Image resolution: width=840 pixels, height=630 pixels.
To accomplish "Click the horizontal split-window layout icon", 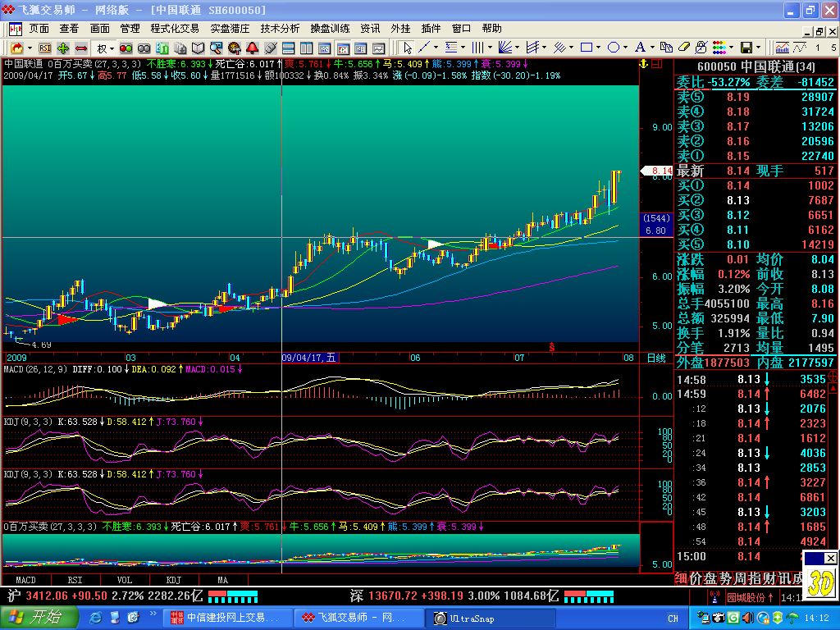I will pos(288,48).
